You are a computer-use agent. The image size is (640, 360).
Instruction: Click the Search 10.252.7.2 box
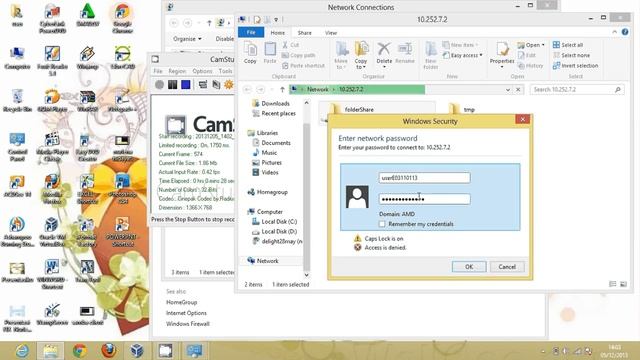coord(577,89)
